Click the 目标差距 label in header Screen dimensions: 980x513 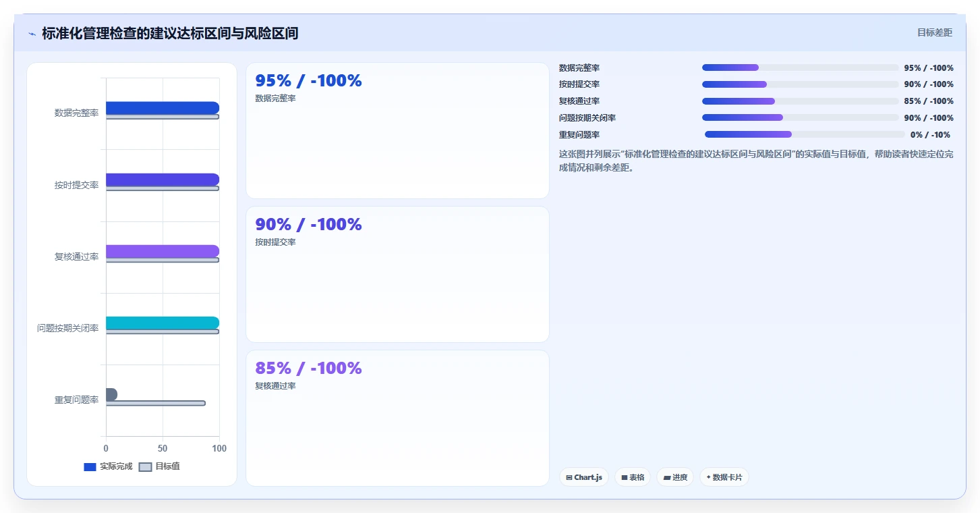934,32
